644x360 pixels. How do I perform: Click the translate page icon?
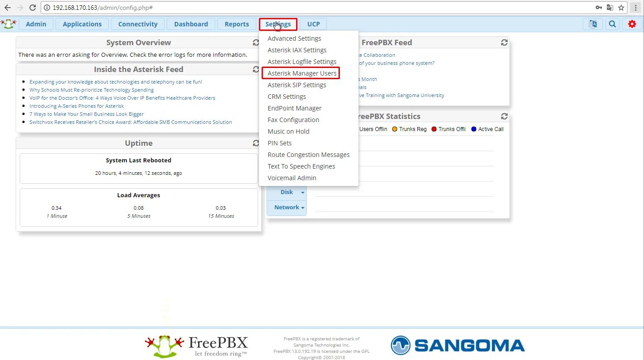point(610,8)
